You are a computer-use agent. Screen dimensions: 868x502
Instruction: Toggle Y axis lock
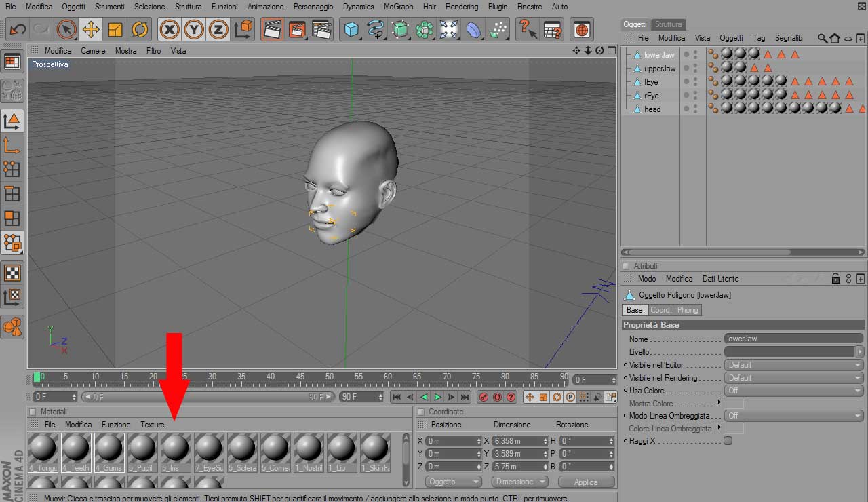tap(194, 29)
